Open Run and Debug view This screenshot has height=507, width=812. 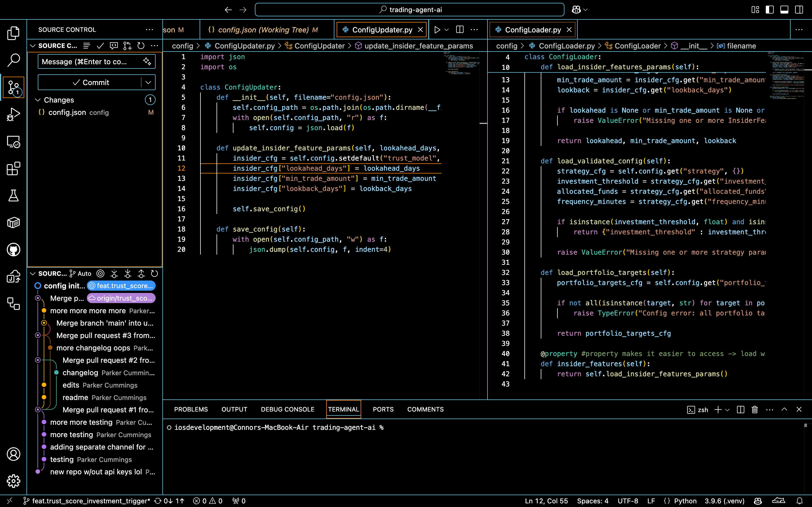(x=14, y=114)
